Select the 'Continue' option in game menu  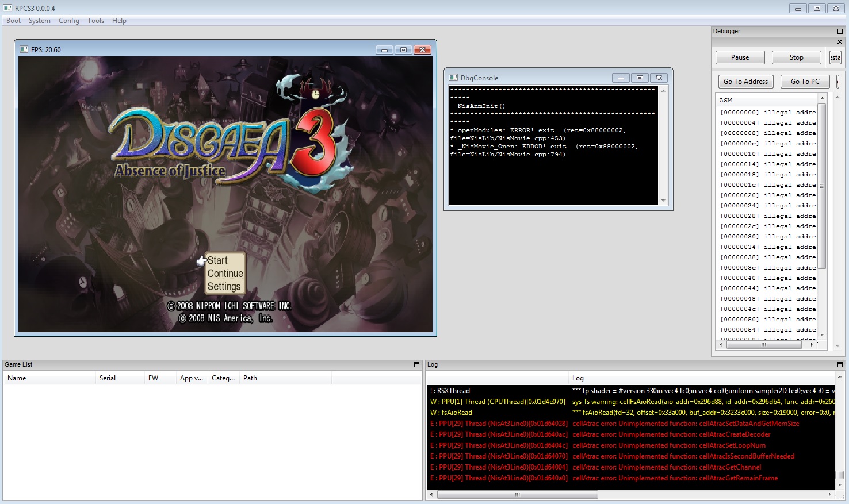(x=225, y=274)
